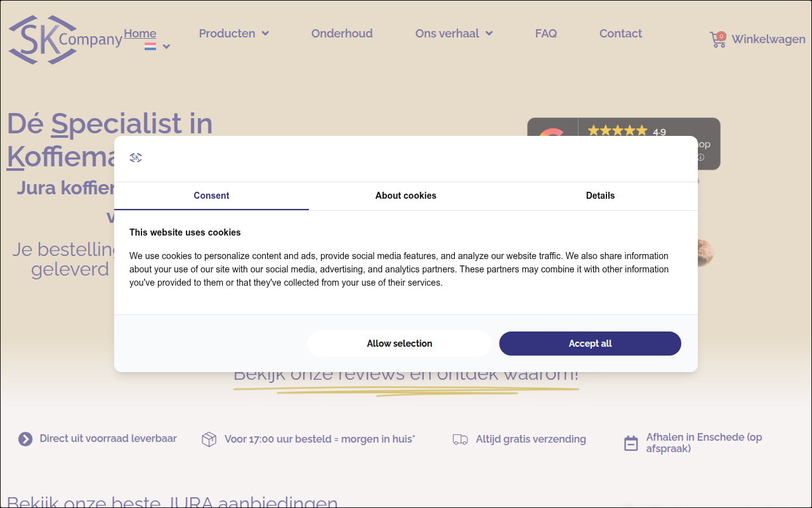This screenshot has width=812, height=508.
Task: Click 'Voor 17:00 uur besteld = morgen in huis' text
Action: [x=320, y=439]
